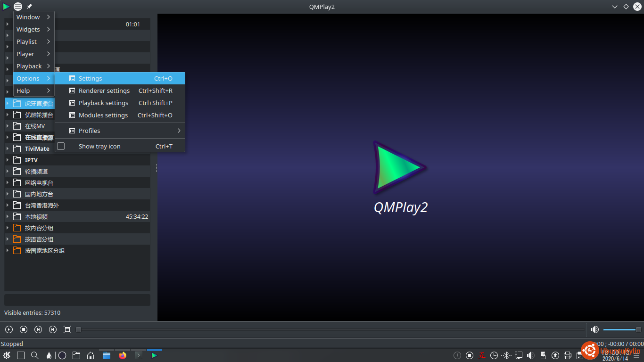Expand the IPTV group

[x=8, y=160]
